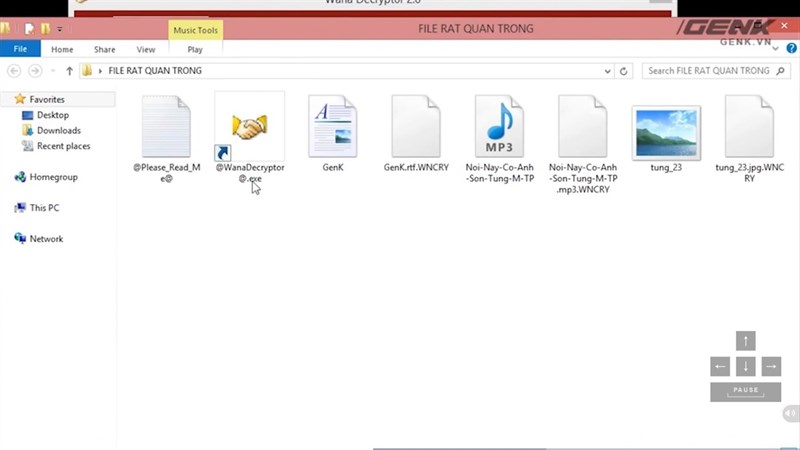Select the GenK rich text document

click(x=333, y=127)
